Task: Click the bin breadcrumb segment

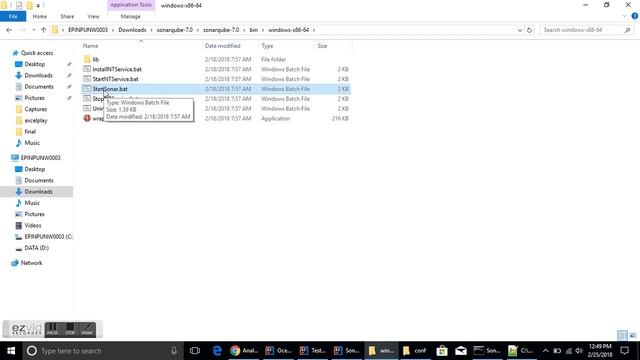Action: [x=253, y=30]
